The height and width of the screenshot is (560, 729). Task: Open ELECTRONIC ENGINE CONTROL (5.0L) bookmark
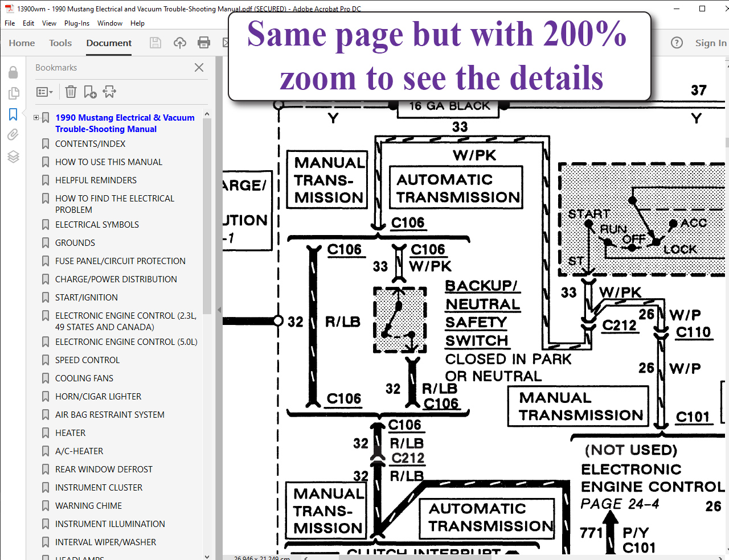(126, 342)
